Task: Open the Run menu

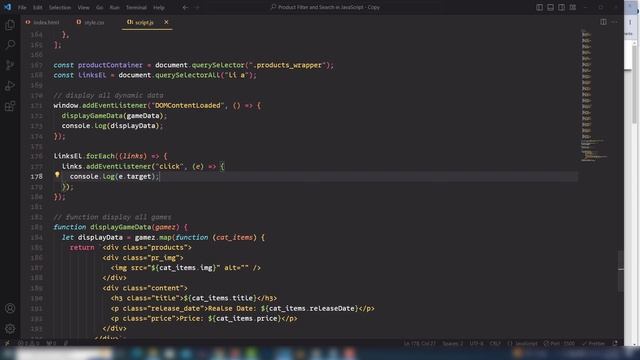Action: (x=115, y=7)
